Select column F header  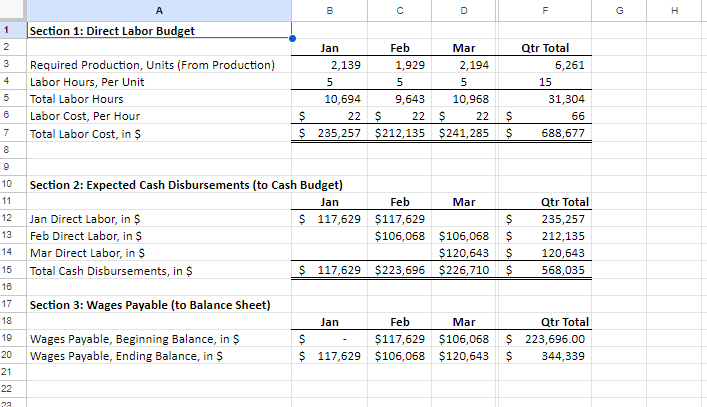pos(545,10)
